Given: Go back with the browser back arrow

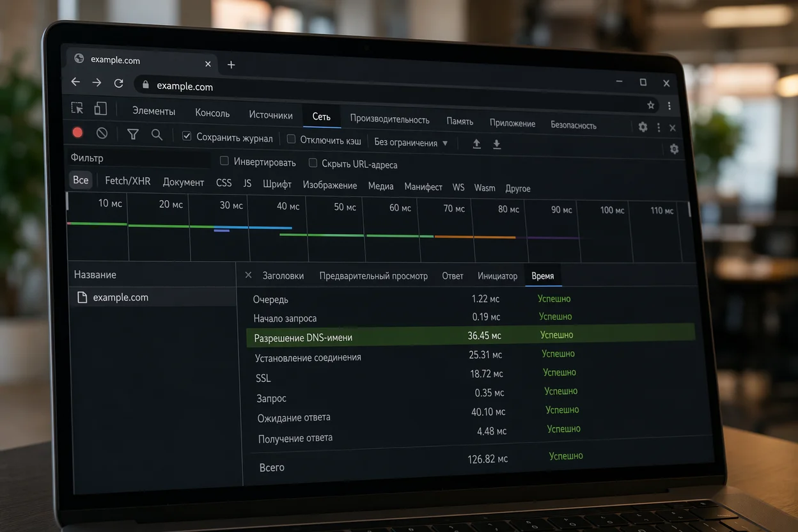Looking at the screenshot, I should click(75, 82).
